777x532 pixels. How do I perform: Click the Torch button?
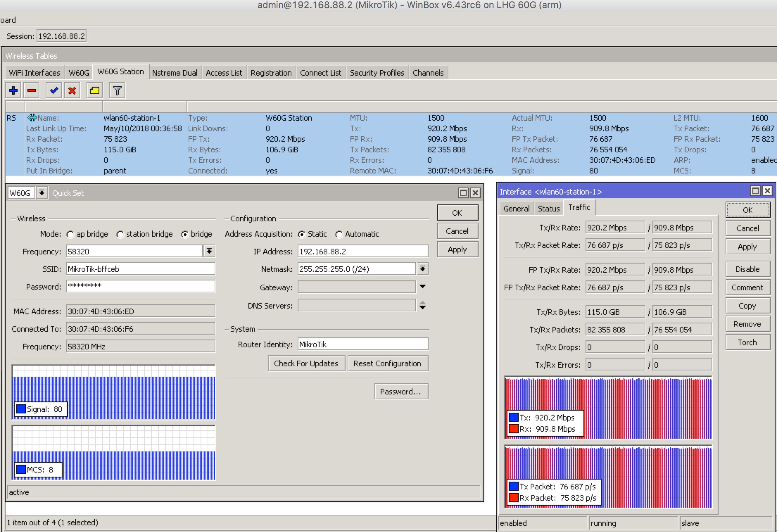click(747, 342)
